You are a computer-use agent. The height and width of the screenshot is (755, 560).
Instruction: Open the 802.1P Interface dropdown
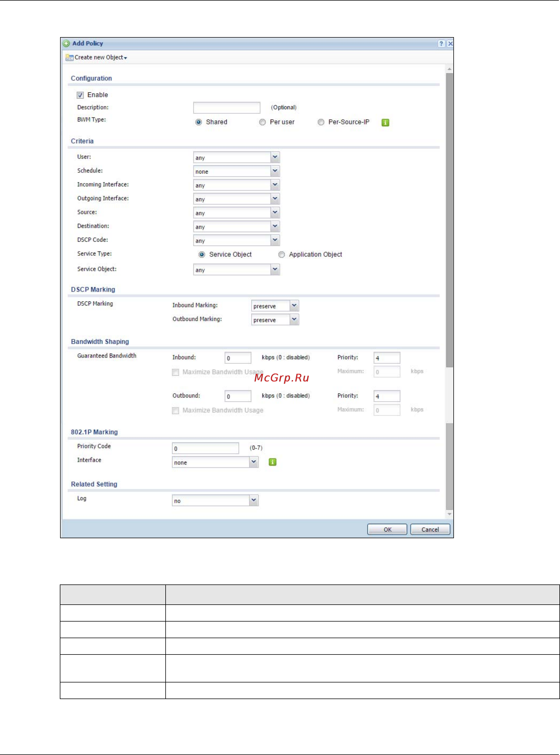coord(215,462)
